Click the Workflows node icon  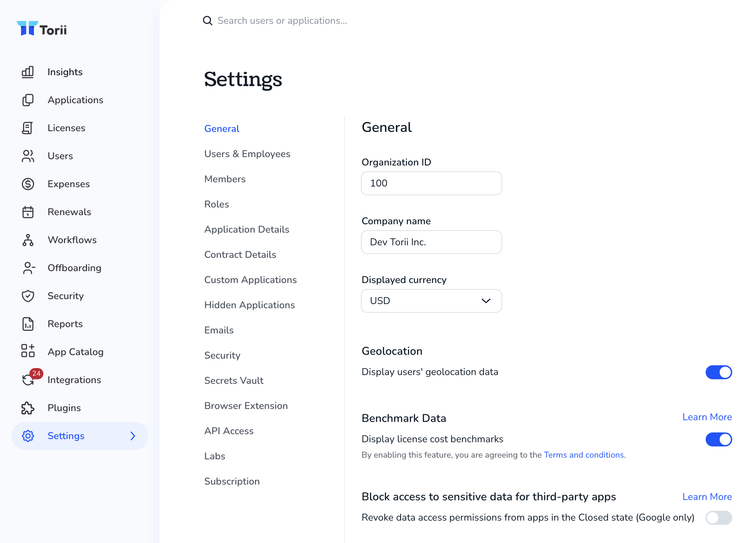tap(28, 240)
